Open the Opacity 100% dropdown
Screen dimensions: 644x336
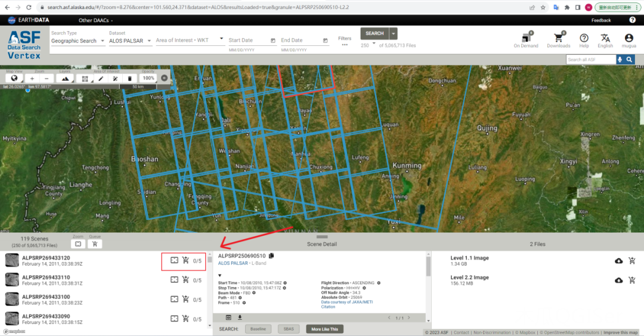pos(148,78)
